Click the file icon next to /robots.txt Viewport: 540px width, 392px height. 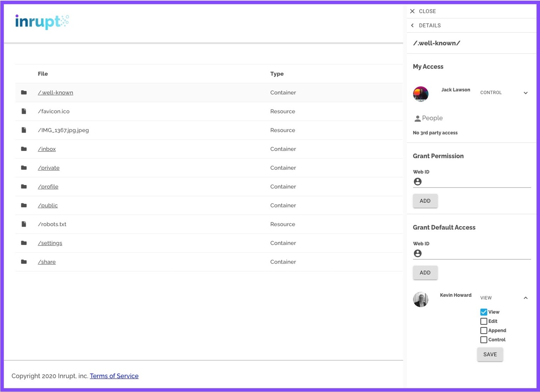[x=24, y=224]
